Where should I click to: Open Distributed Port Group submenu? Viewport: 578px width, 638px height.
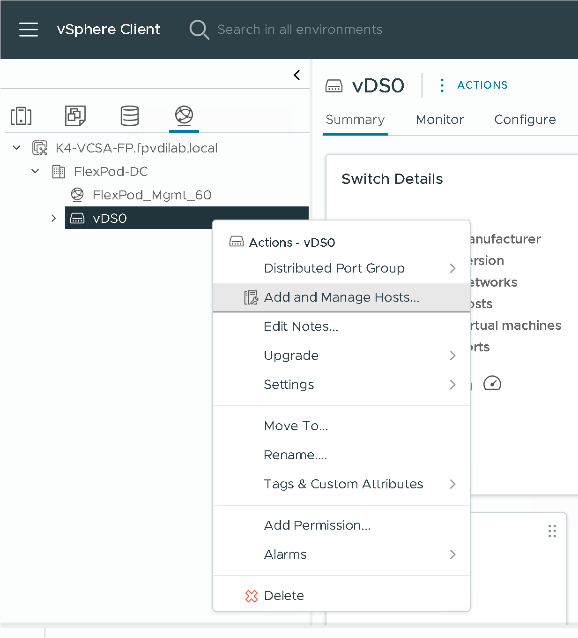click(x=342, y=269)
